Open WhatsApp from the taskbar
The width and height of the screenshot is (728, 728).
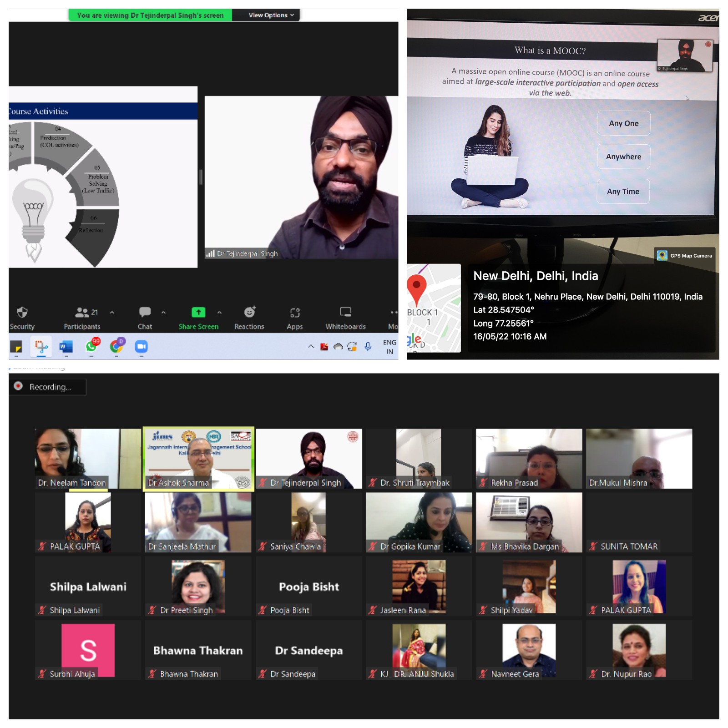[91, 347]
